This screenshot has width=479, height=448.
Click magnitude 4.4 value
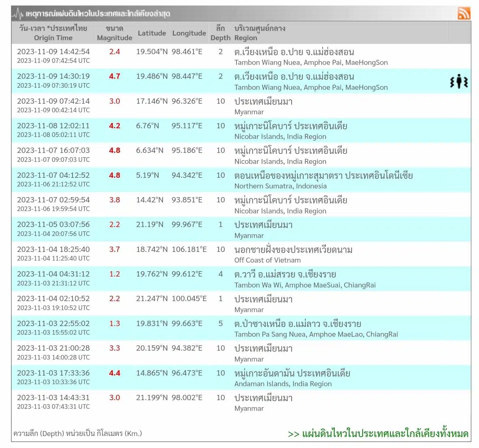[114, 373]
